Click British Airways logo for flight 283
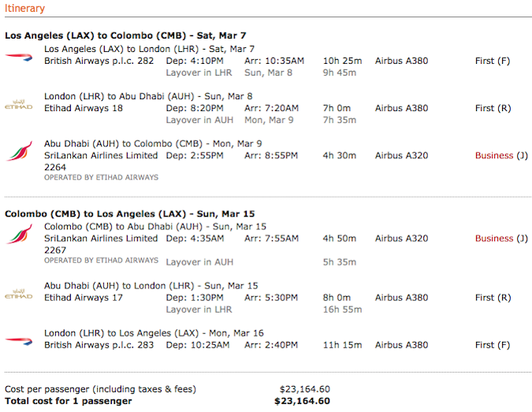Image resolution: width=532 pixels, height=412 pixels. (x=17, y=340)
